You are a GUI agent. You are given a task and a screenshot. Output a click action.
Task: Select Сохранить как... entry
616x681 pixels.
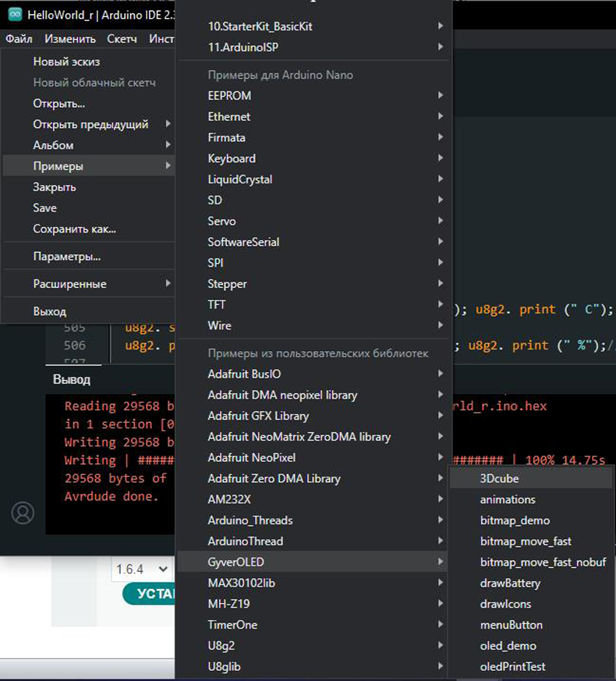pos(89,229)
